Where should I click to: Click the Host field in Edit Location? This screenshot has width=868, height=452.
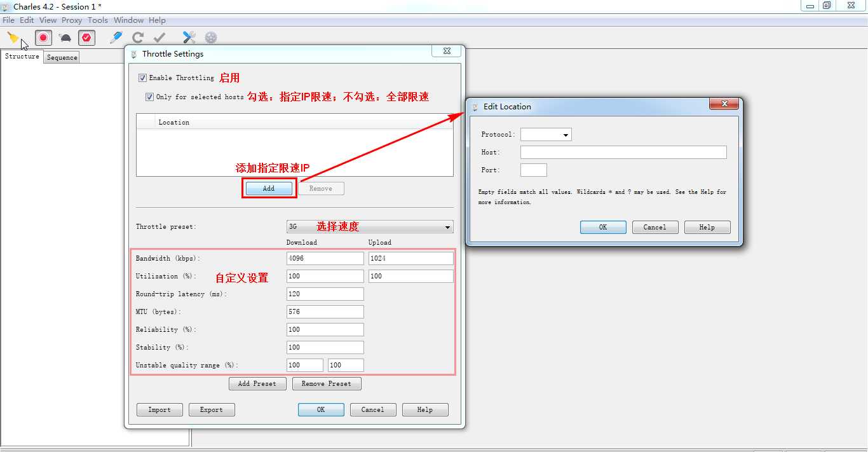point(623,153)
